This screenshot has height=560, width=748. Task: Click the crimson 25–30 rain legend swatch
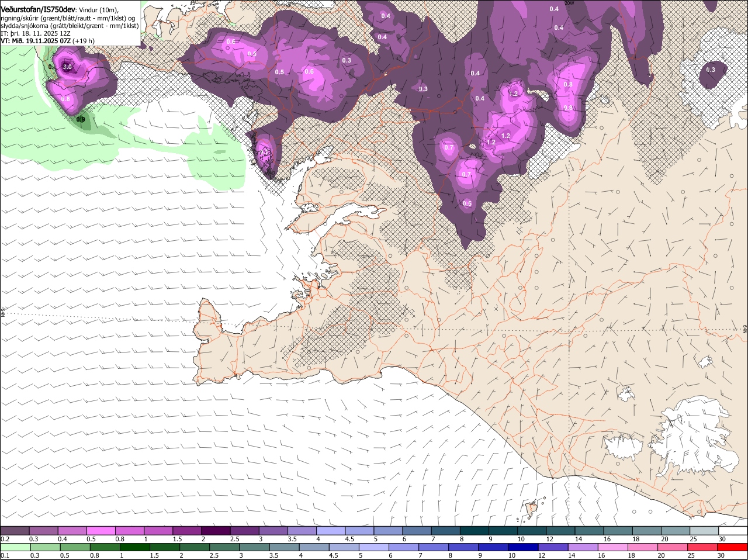[704, 547]
